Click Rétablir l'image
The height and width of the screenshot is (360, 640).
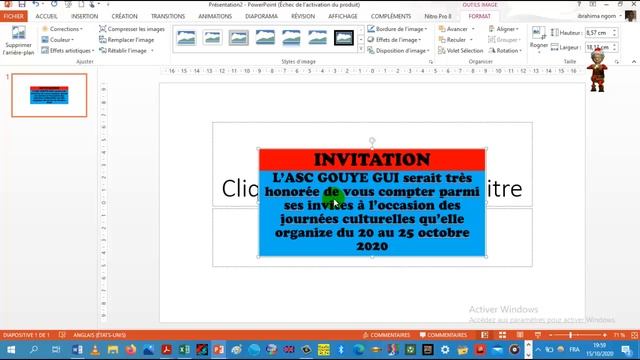[123, 51]
